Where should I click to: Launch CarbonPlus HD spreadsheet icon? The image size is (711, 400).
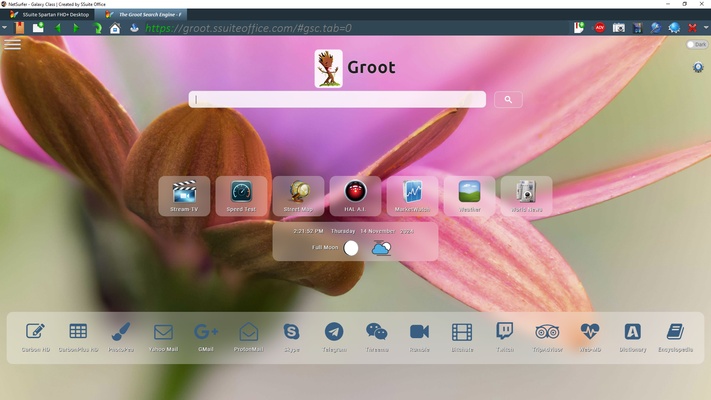[x=78, y=337]
